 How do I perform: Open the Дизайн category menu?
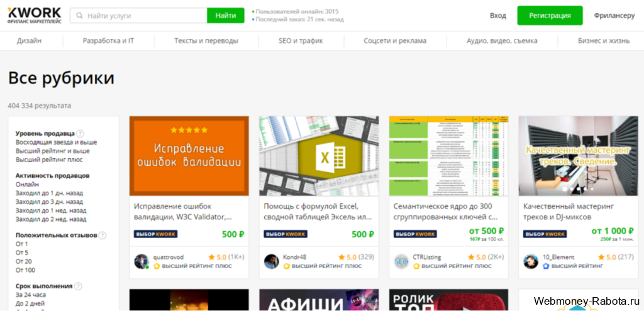coord(29,41)
